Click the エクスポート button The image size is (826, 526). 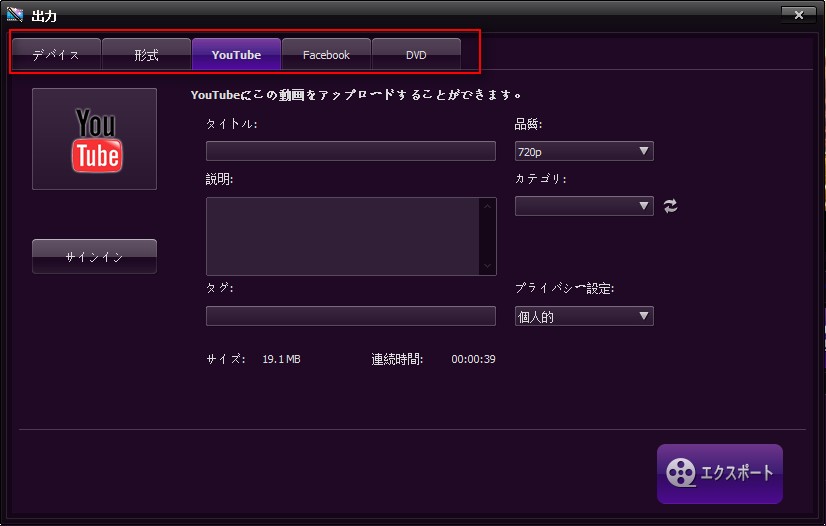[720, 474]
